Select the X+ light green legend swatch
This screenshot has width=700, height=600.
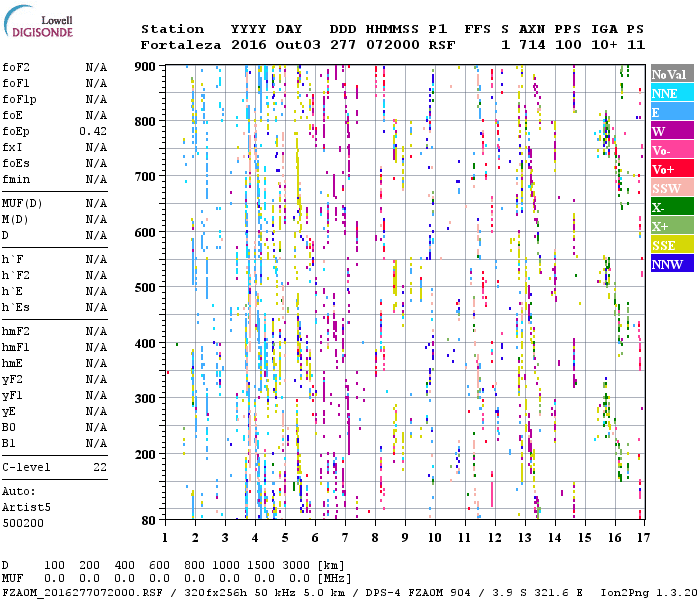(672, 226)
